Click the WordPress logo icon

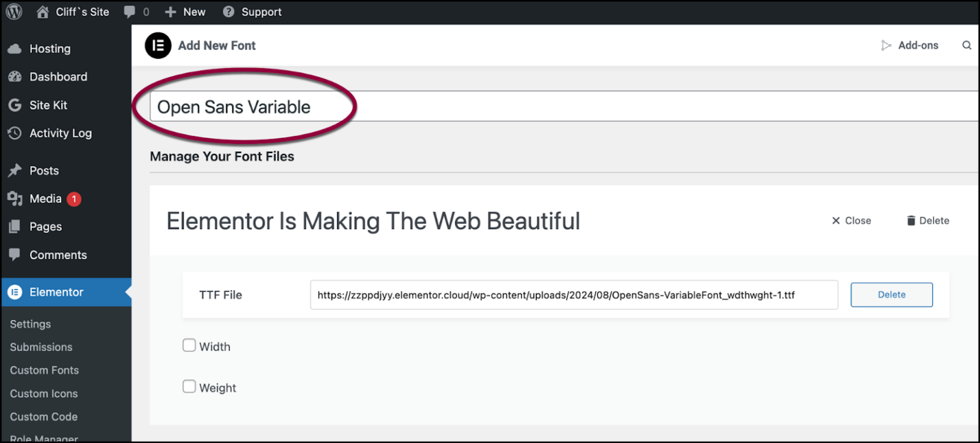(x=13, y=11)
